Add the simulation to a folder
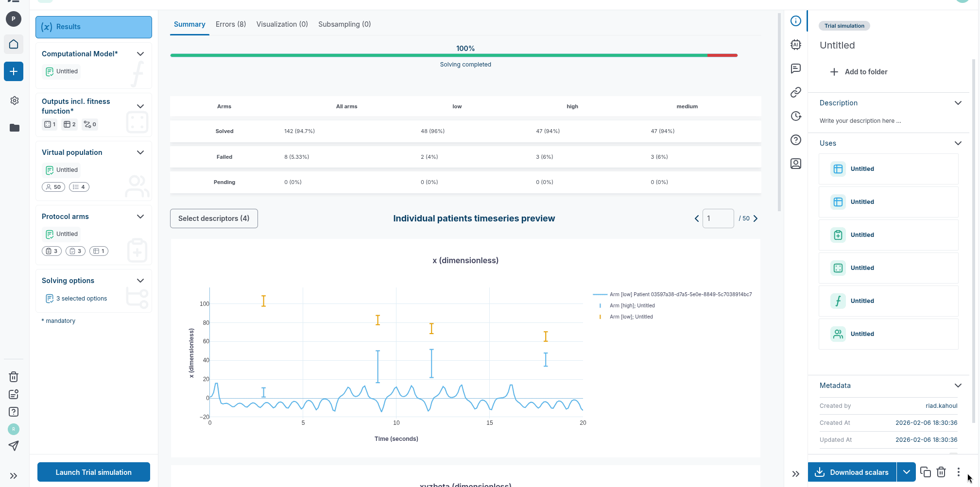The width and height of the screenshot is (980, 487). click(859, 71)
